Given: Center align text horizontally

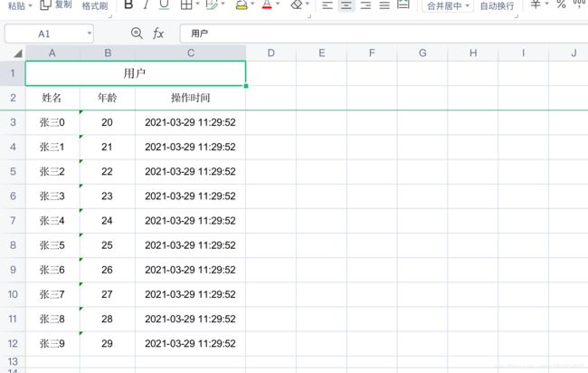Looking at the screenshot, I should (x=346, y=5).
